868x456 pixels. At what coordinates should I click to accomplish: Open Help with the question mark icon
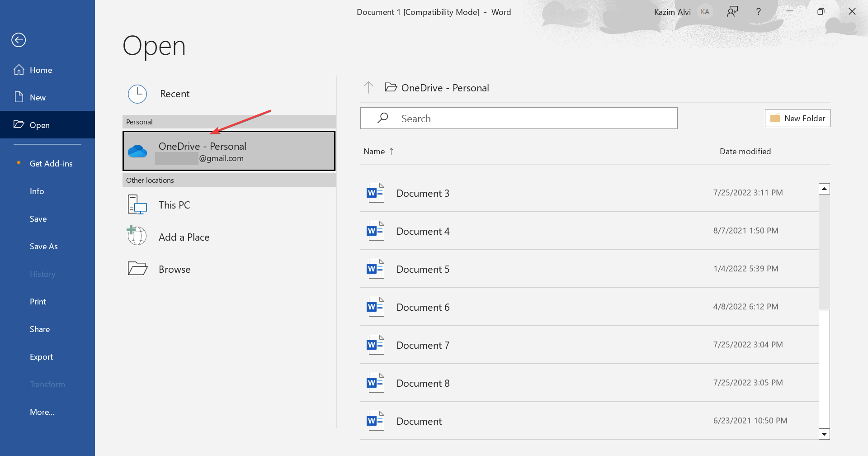click(x=758, y=12)
